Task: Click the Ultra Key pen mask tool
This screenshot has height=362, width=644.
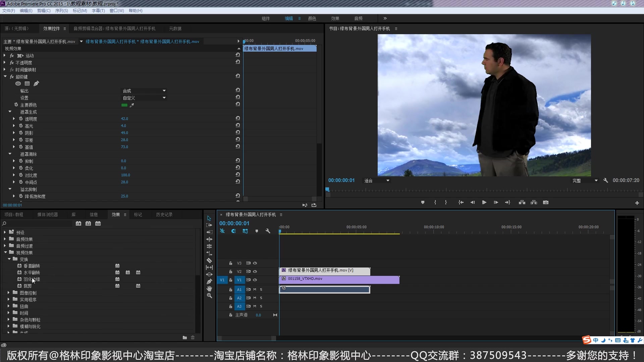Action: coord(36,83)
